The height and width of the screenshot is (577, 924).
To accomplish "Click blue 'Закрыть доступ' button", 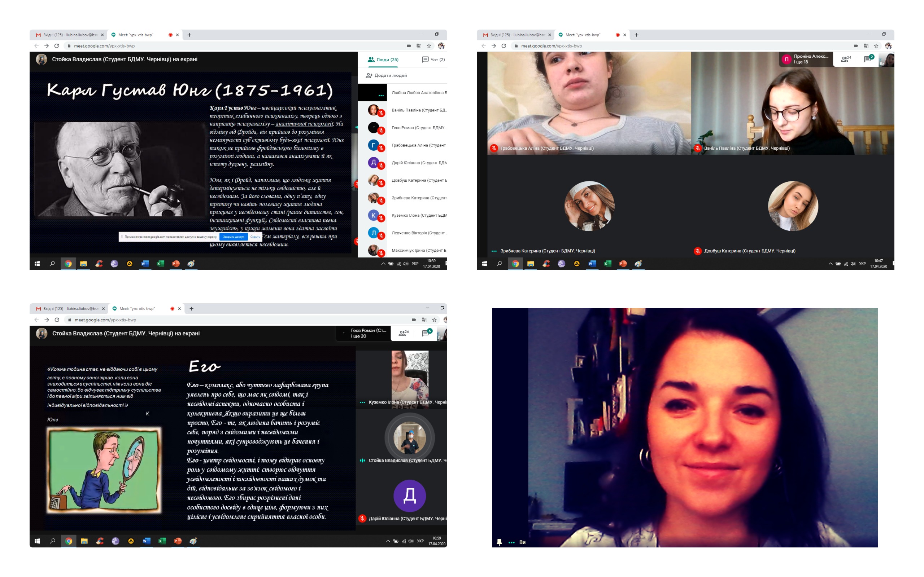I will [233, 237].
